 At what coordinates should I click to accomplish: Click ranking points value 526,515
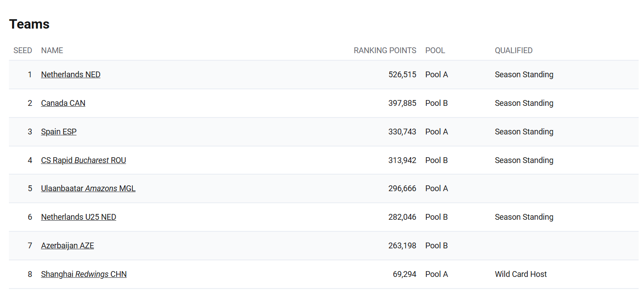(x=402, y=75)
